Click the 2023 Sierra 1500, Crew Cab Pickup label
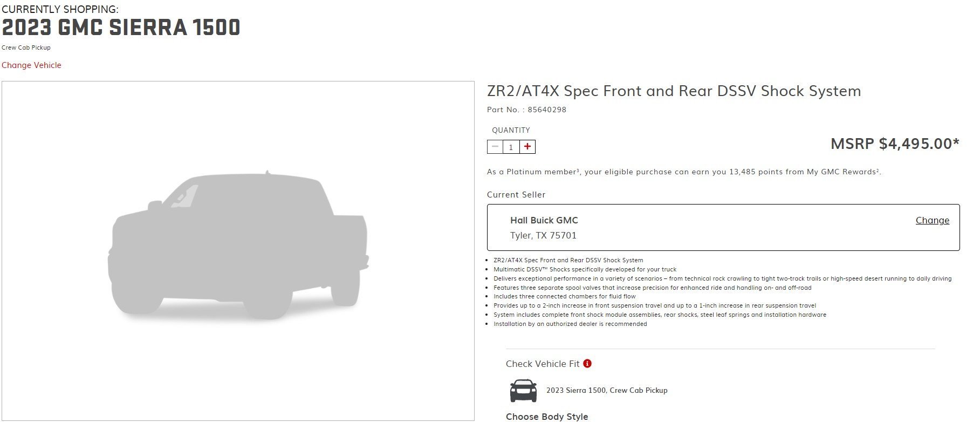 pyautogui.click(x=607, y=390)
